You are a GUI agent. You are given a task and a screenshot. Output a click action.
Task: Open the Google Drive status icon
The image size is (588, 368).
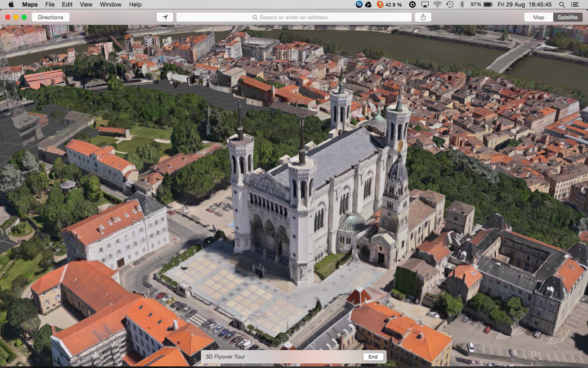369,4
